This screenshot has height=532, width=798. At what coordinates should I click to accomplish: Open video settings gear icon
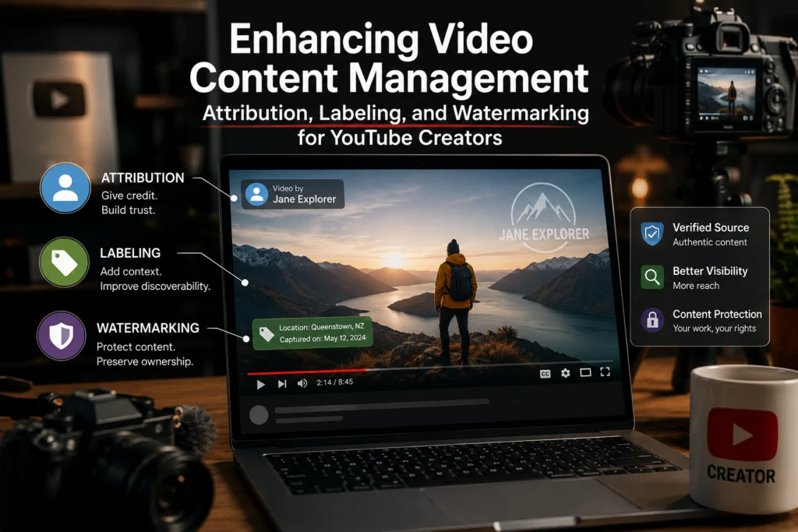point(566,373)
